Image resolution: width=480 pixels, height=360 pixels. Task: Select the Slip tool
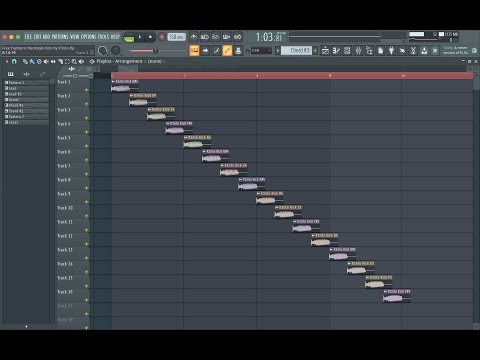pyautogui.click(x=53, y=61)
